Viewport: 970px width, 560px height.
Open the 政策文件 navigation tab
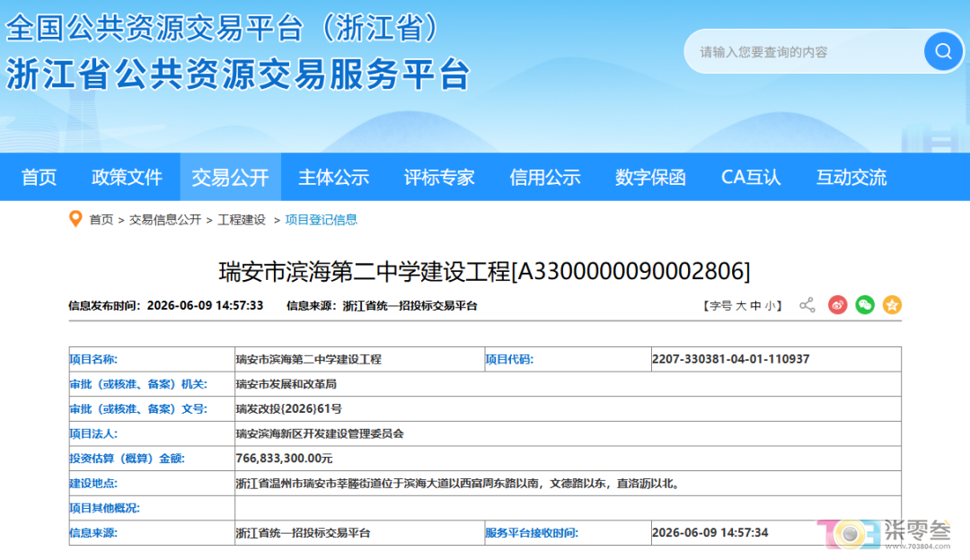click(127, 178)
